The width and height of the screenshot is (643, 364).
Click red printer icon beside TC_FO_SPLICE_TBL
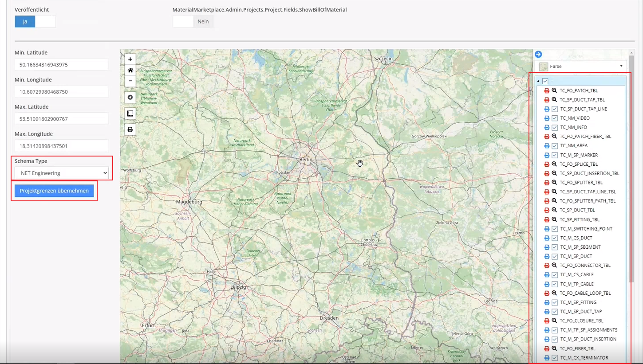(547, 164)
